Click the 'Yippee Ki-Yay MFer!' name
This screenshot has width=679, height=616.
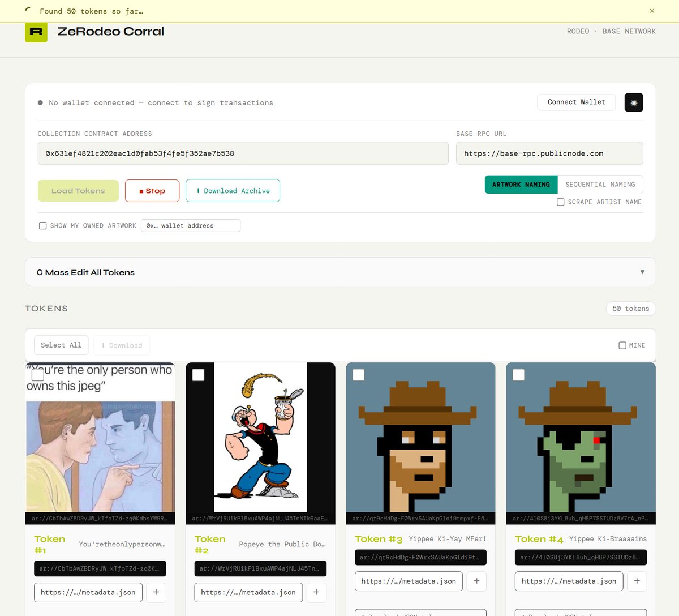[x=448, y=538]
